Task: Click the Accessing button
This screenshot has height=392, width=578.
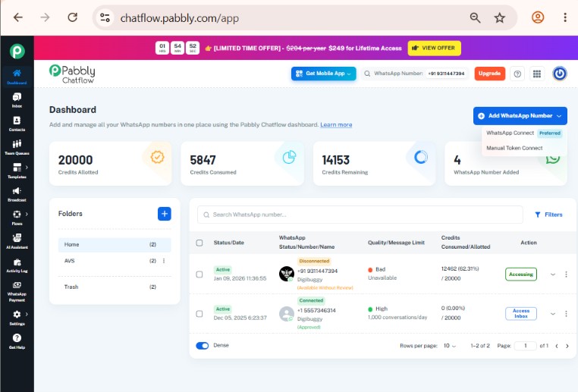Action: click(521, 274)
